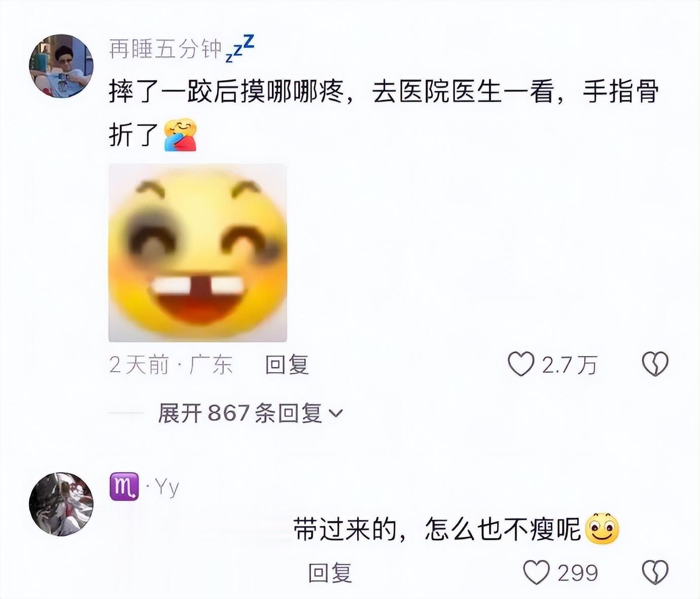Open 再睡五分钟 user avatar
Image resolution: width=700 pixels, height=599 pixels.
[x=61, y=66]
